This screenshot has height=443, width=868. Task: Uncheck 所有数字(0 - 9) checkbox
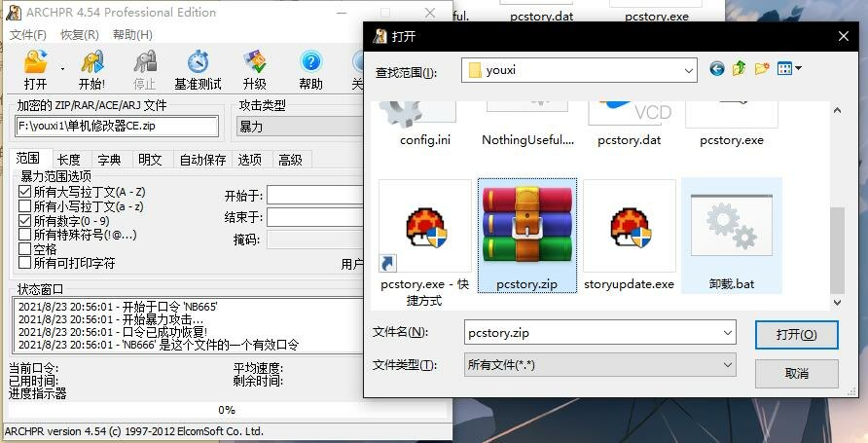point(24,220)
